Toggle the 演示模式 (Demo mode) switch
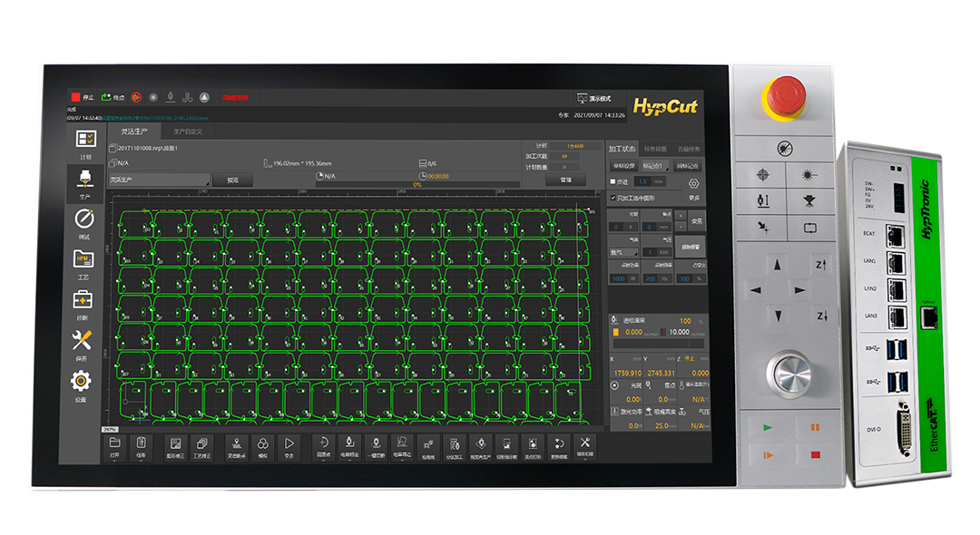The image size is (980, 535). [x=594, y=98]
